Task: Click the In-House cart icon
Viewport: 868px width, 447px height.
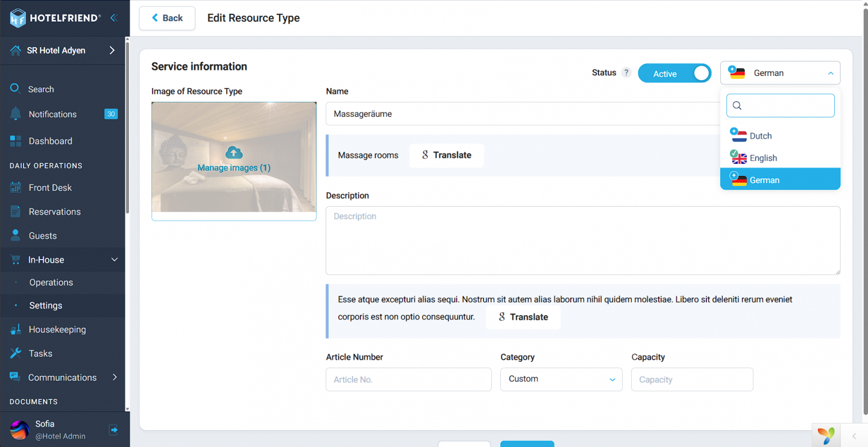Action: pos(16,260)
